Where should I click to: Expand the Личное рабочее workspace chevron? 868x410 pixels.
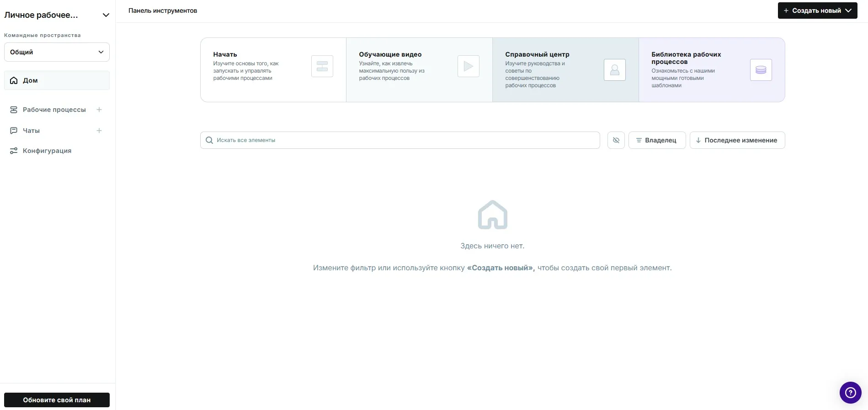[106, 15]
